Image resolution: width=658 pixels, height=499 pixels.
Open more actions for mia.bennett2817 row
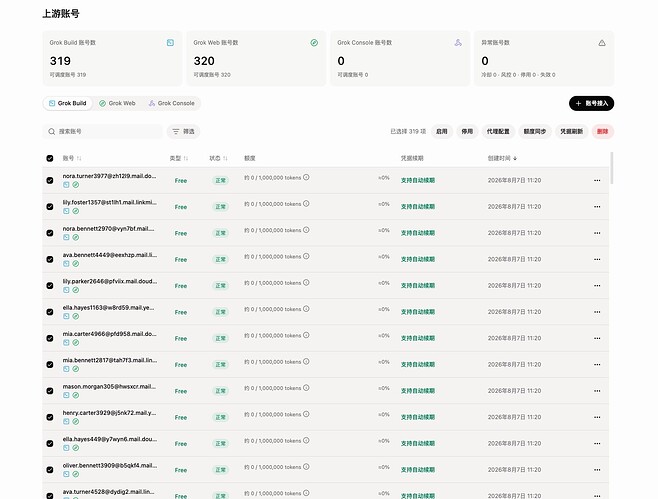click(x=597, y=365)
